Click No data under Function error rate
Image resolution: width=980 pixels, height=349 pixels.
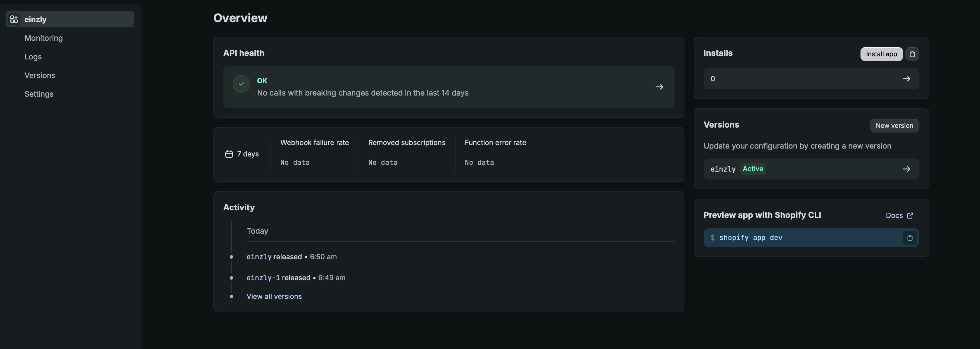(479, 162)
